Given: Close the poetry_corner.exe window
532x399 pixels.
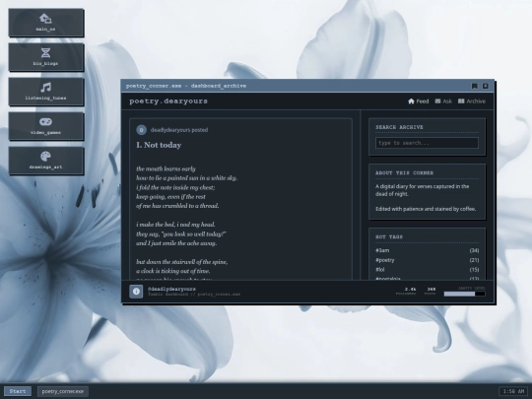Looking at the screenshot, I should click(x=486, y=86).
